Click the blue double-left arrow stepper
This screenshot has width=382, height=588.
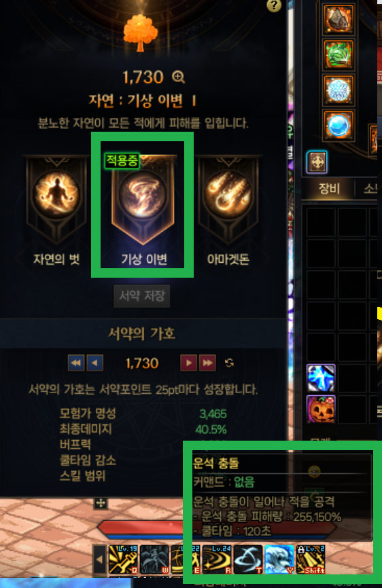point(76,363)
